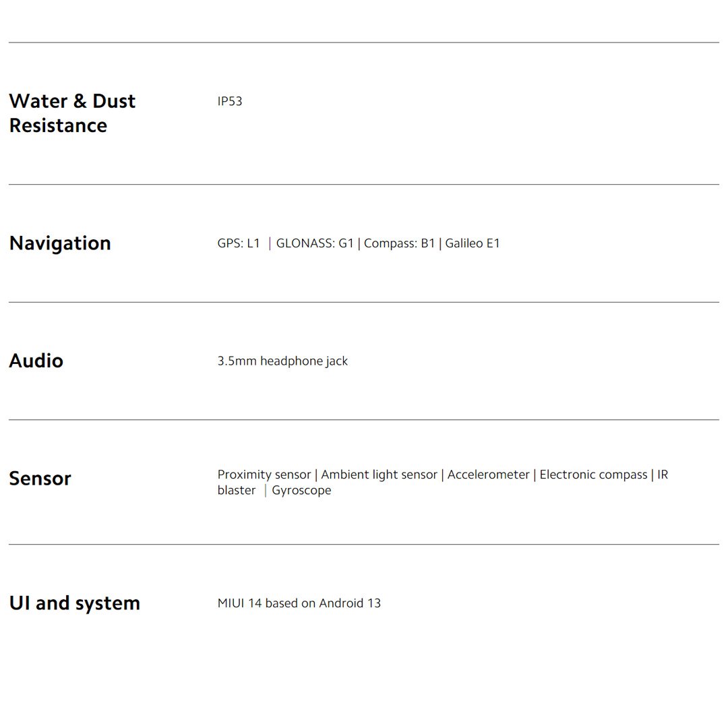Click the Navigation section heading
Screen dimensions: 728x728
click(x=60, y=243)
